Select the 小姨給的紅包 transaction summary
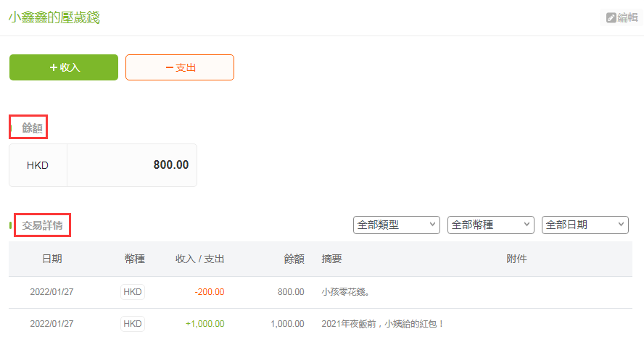The height and width of the screenshot is (350, 644). click(x=382, y=324)
